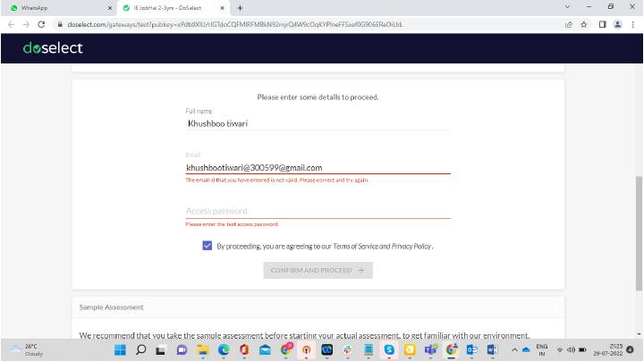Switch to the WhatsApp tab

(54, 7)
